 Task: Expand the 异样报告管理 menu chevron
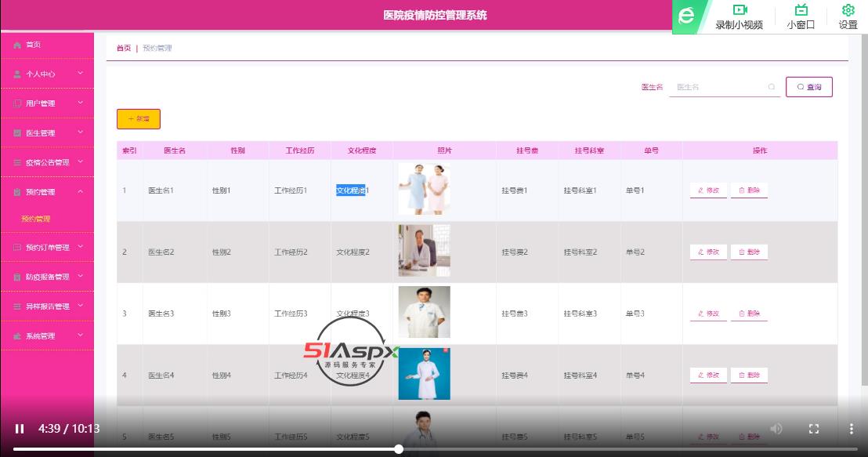pyautogui.click(x=80, y=305)
